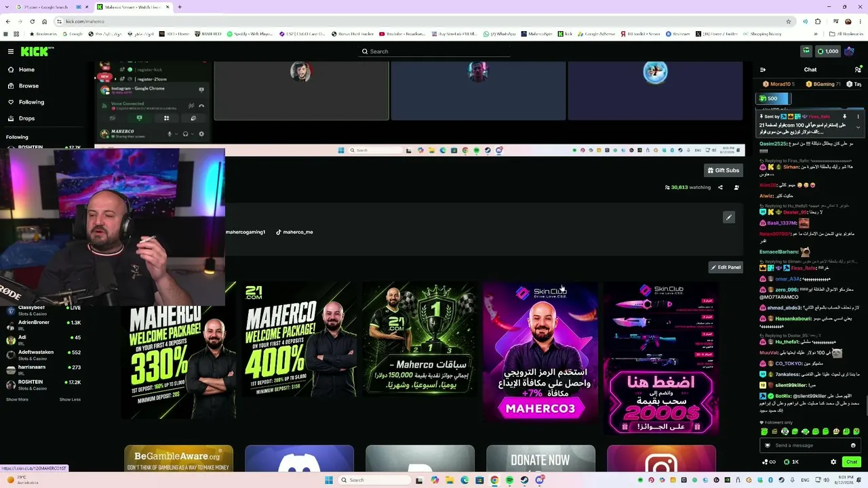Click the Kick logo
The height and width of the screenshot is (488, 868).
[37, 52]
